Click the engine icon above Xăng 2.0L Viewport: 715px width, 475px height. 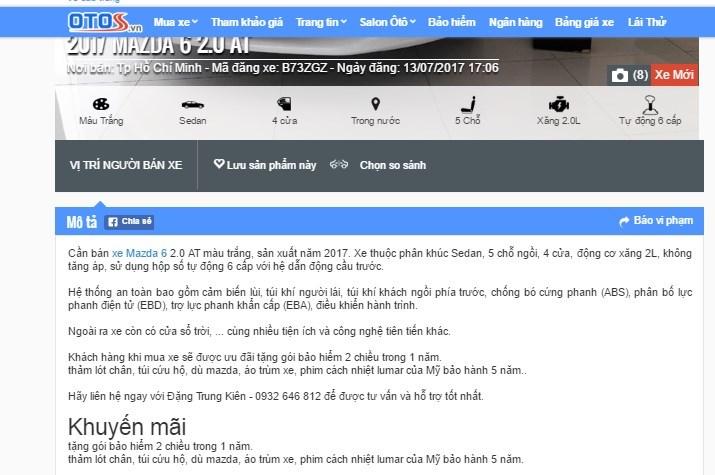pyautogui.click(x=558, y=104)
